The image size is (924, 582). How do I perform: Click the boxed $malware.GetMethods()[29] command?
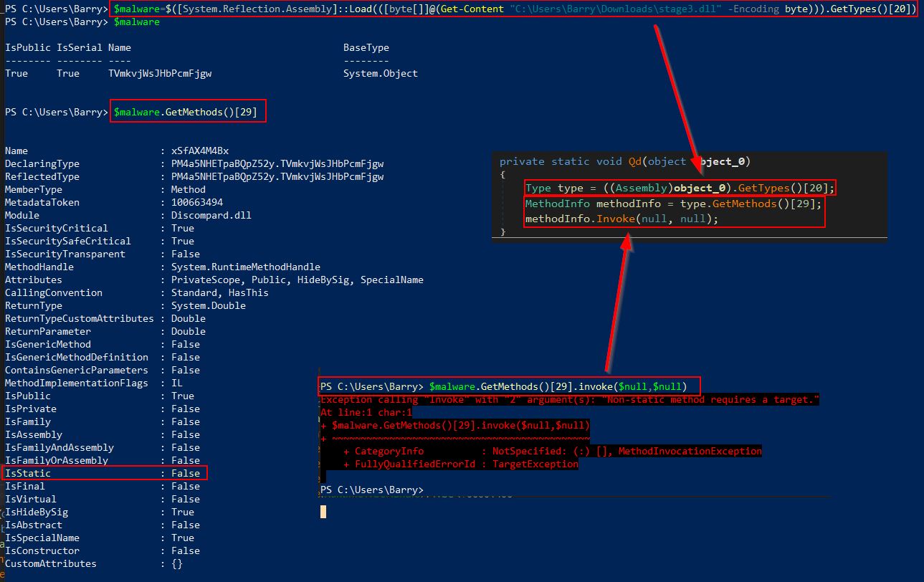coord(189,112)
